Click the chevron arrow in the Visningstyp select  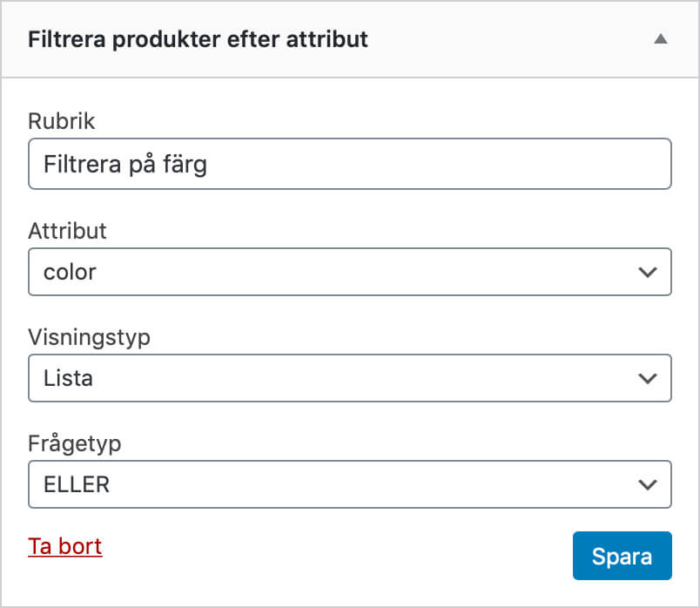[x=647, y=378]
